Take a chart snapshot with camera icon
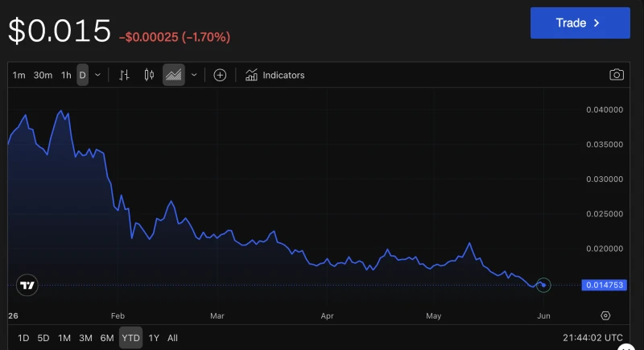This screenshot has height=350, width=644. 617,75
